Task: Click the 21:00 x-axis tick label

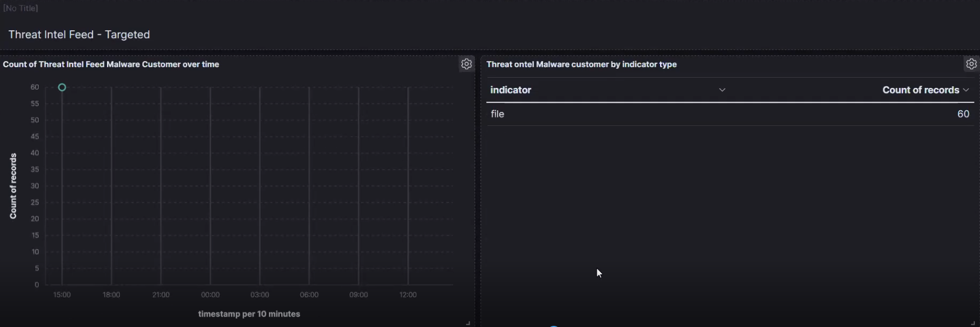Action: tap(161, 295)
